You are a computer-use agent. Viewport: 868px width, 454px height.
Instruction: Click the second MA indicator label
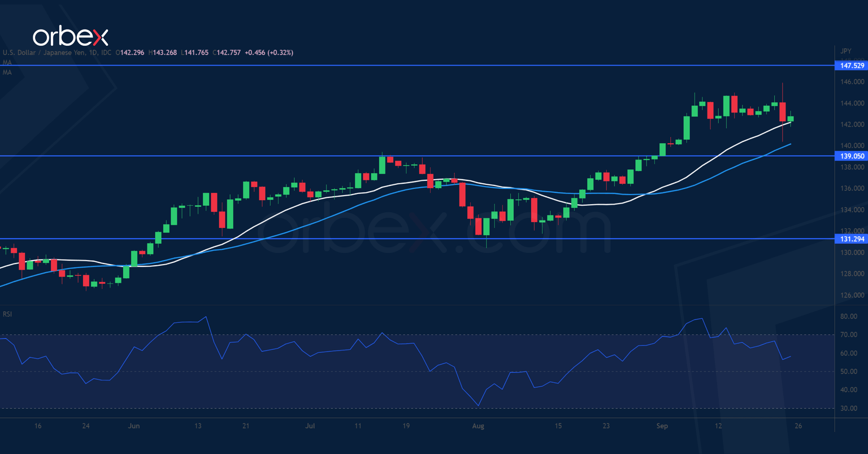coord(7,72)
